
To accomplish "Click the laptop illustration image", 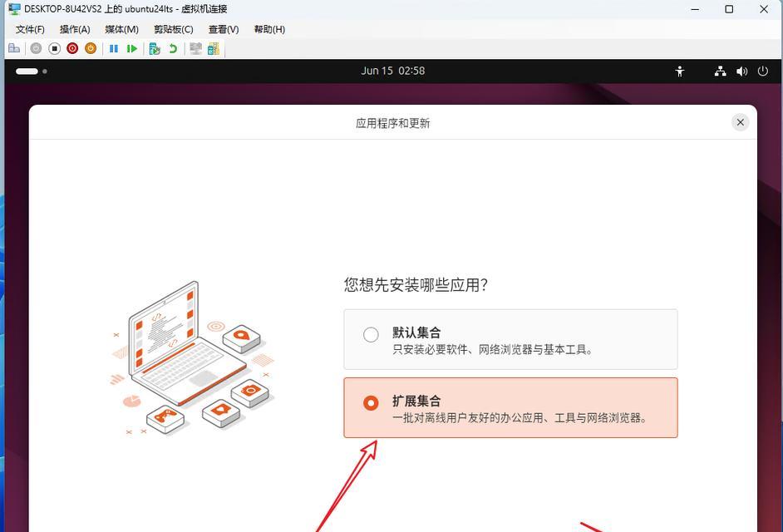I will pos(192,357).
